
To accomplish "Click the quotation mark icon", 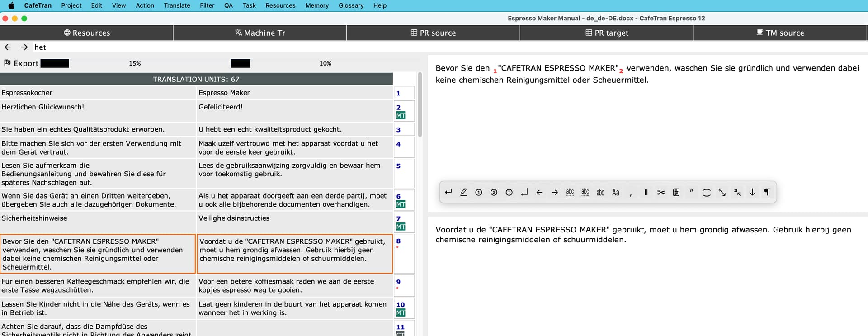I will coord(692,191).
